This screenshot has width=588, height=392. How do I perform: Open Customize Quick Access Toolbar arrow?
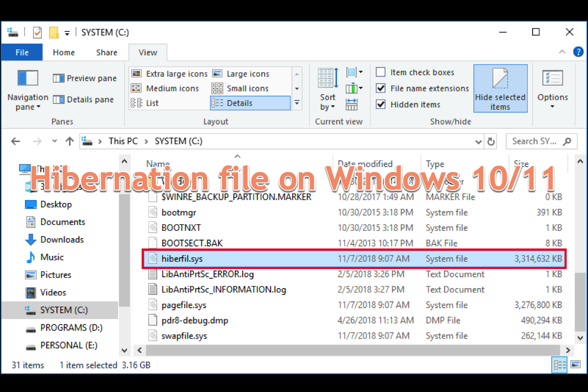67,33
